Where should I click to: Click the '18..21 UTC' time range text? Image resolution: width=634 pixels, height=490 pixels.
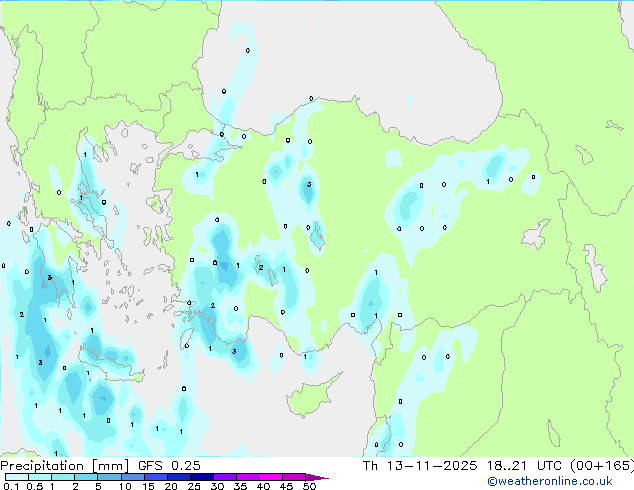(524, 466)
